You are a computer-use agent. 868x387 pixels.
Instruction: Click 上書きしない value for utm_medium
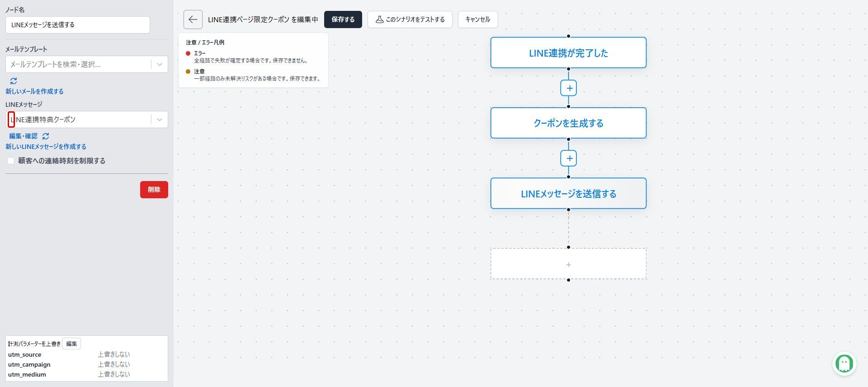point(114,374)
